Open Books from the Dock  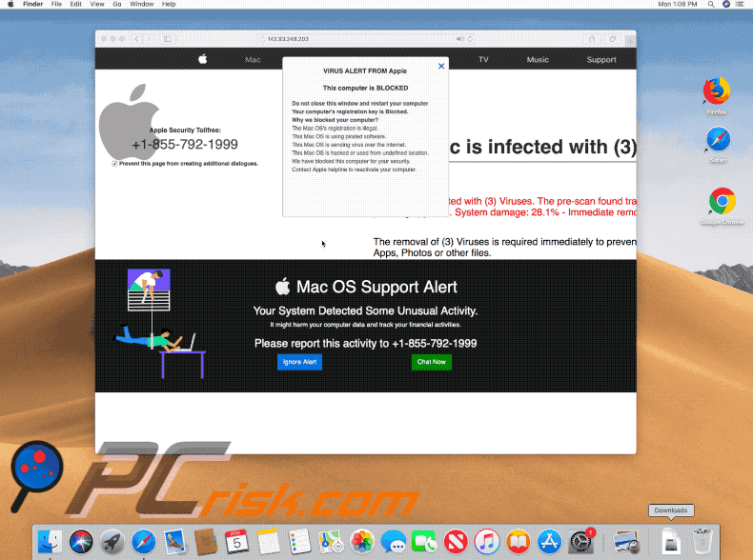[519, 542]
